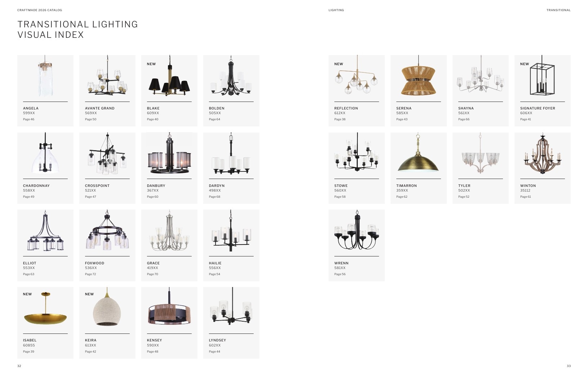Image resolution: width=588 pixels, height=376 pixels.
Task: Select the Signature Foyer cage lantern image
Action: click(542, 76)
